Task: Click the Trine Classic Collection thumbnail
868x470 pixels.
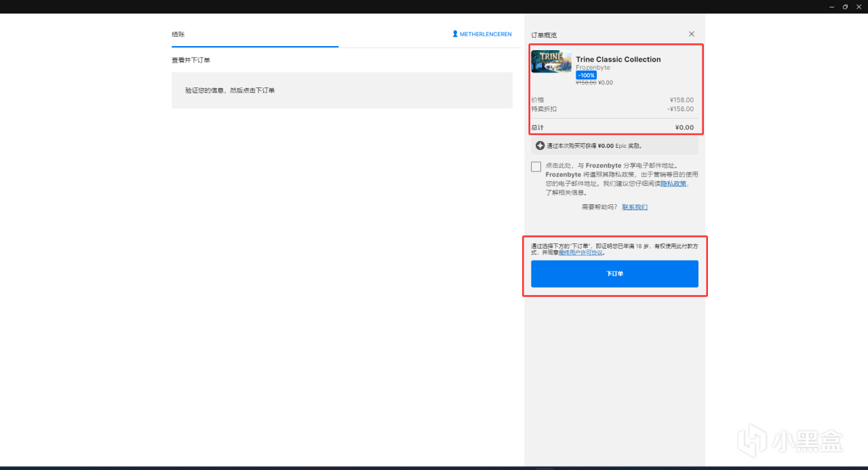Action: point(551,62)
